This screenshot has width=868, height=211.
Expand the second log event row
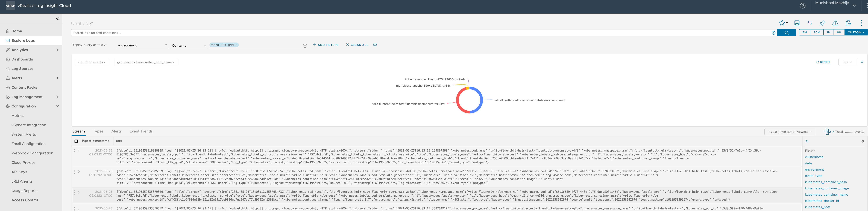click(x=79, y=172)
